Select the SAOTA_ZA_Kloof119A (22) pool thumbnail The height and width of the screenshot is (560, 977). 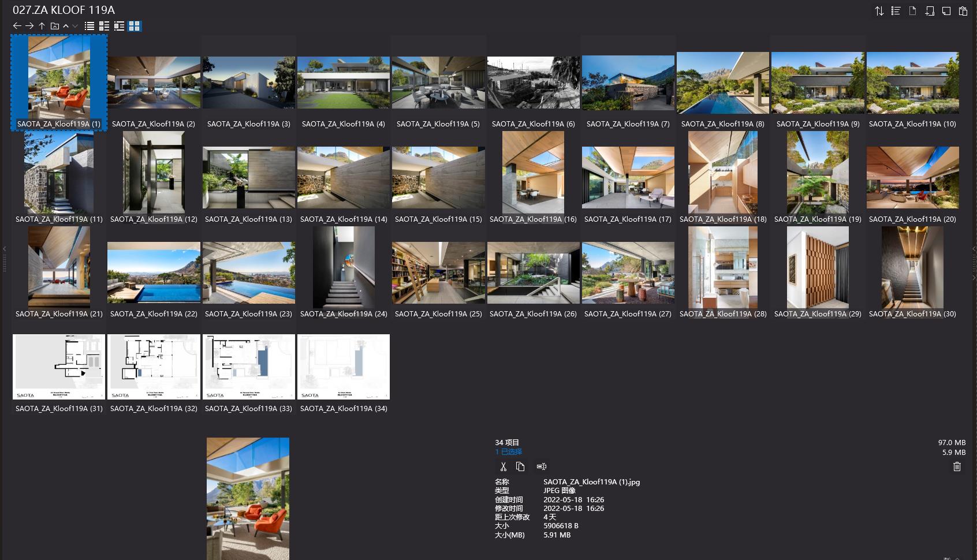pyautogui.click(x=153, y=271)
